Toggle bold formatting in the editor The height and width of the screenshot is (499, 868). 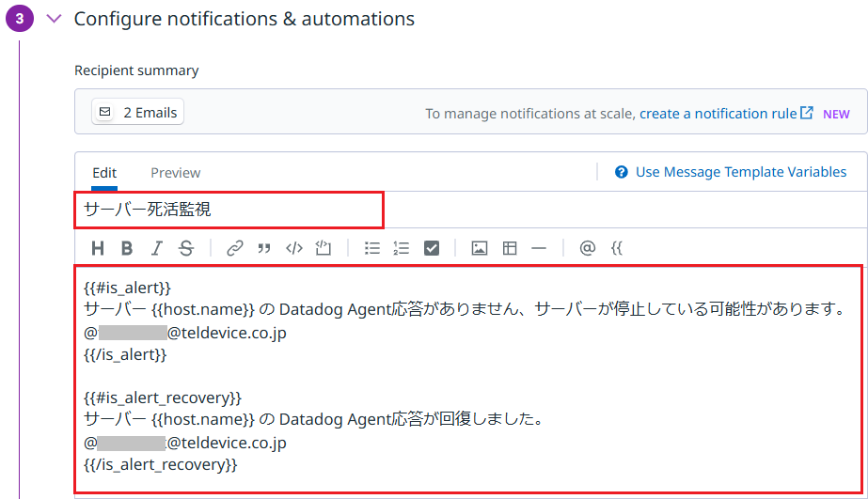(127, 248)
